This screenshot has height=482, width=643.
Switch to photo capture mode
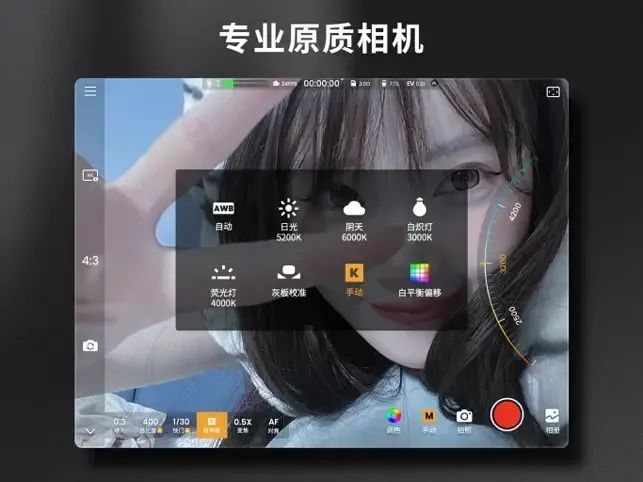pyautogui.click(x=464, y=421)
